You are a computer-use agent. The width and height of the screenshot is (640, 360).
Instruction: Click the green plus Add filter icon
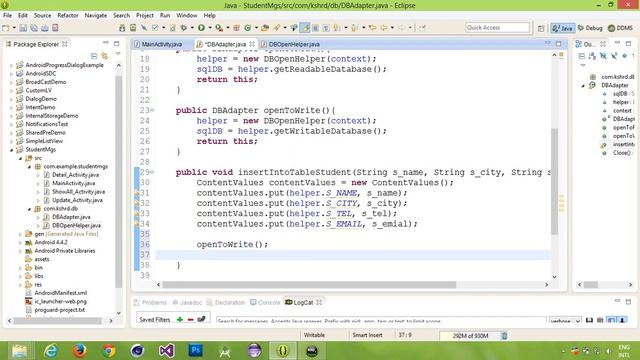180,319
